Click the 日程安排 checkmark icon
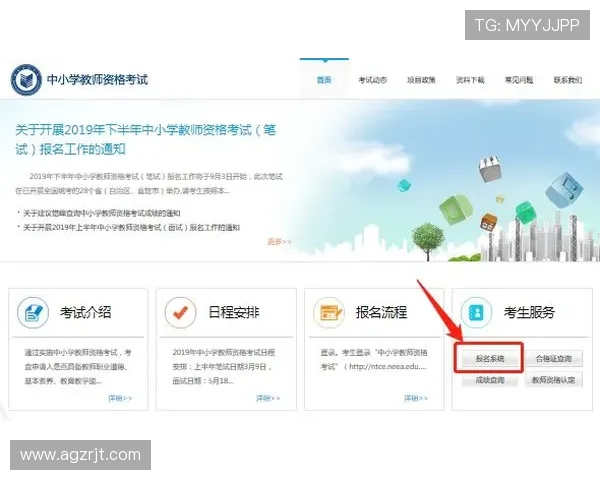The image size is (600, 480). click(x=181, y=313)
